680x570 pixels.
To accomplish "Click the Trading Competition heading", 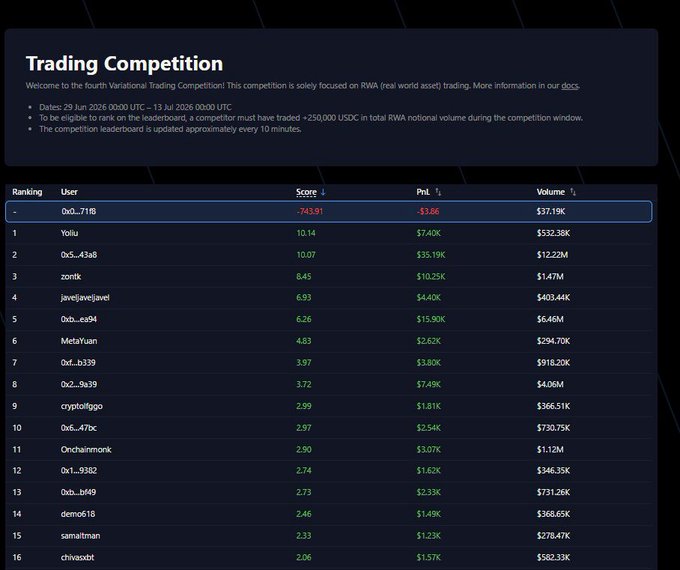I will click(124, 63).
